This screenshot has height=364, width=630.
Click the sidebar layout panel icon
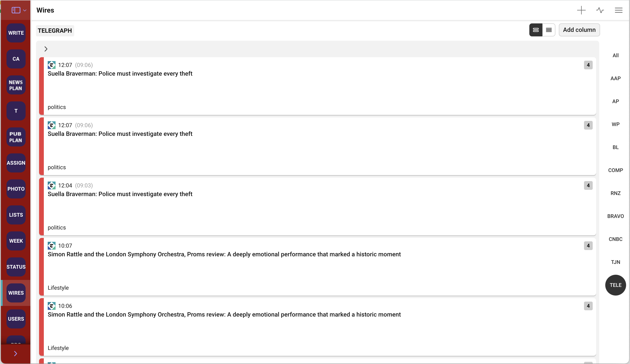tap(16, 10)
